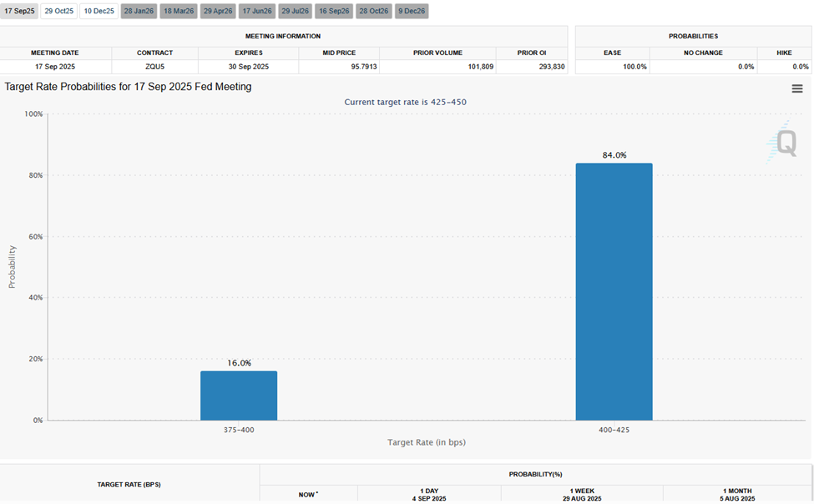The width and height of the screenshot is (814, 504).
Task: Select the 16 Sep26 meeting tab
Action: (333, 11)
